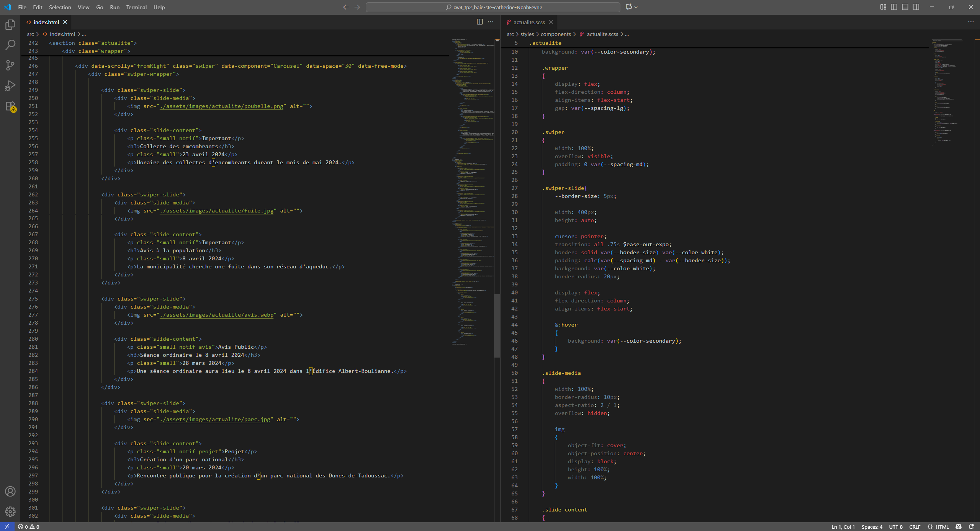The image size is (980, 531).
Task: Open Source Control view
Action: (x=10, y=65)
